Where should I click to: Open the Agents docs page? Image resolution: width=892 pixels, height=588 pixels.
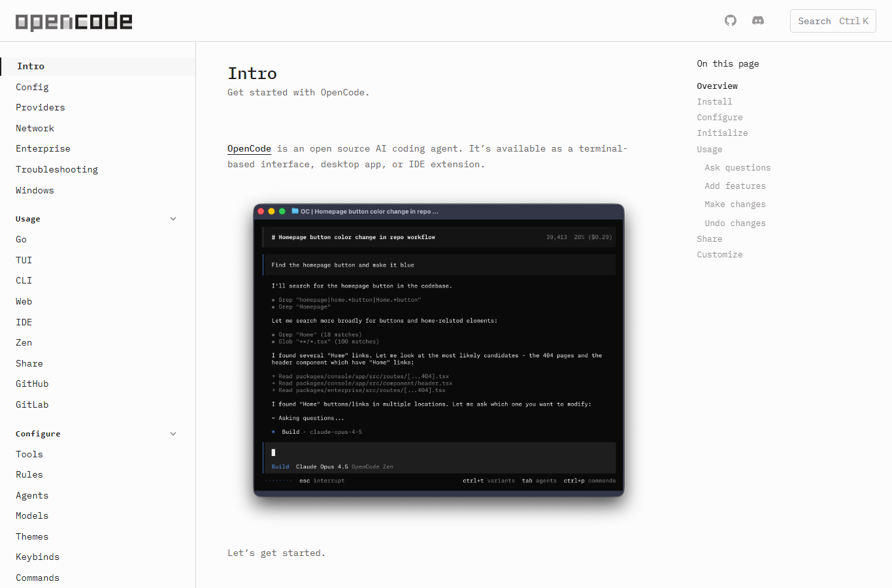[32, 495]
